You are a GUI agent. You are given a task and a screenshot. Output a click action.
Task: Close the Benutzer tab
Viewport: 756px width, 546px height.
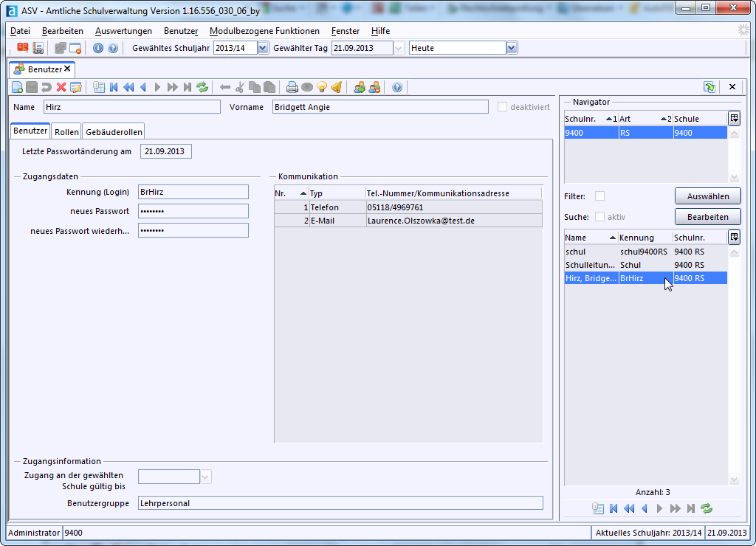67,69
